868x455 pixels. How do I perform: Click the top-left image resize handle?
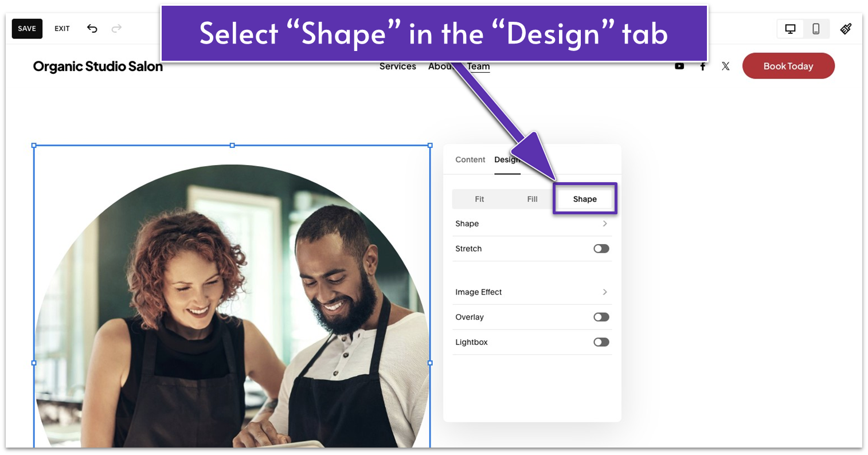pyautogui.click(x=34, y=146)
